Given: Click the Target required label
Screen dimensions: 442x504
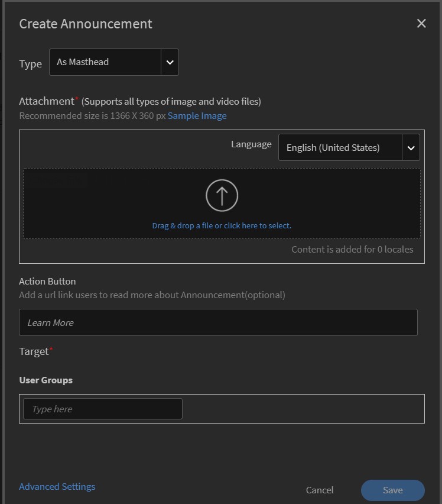Looking at the screenshot, I should pyautogui.click(x=34, y=351).
